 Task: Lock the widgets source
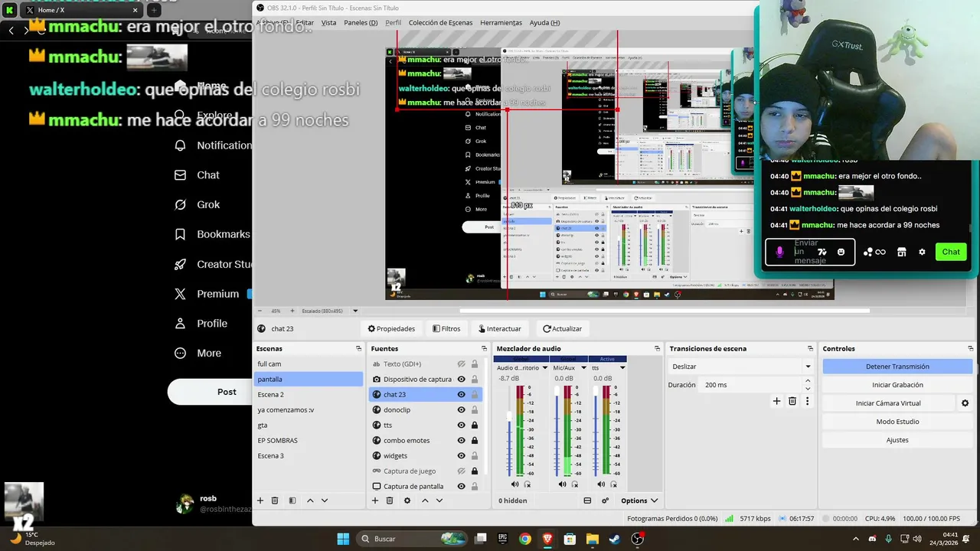click(475, 456)
